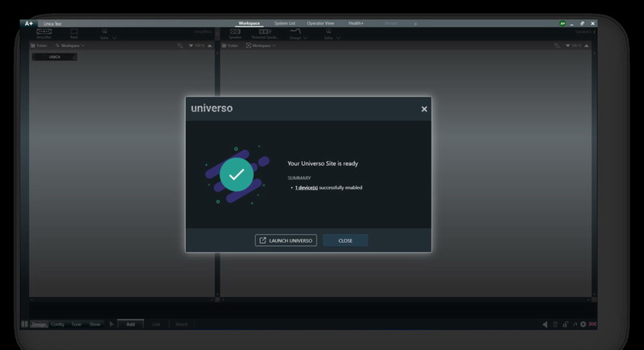The height and width of the screenshot is (350, 644).
Task: Open the Workspace dropdown in the right pane
Action: pos(261,46)
